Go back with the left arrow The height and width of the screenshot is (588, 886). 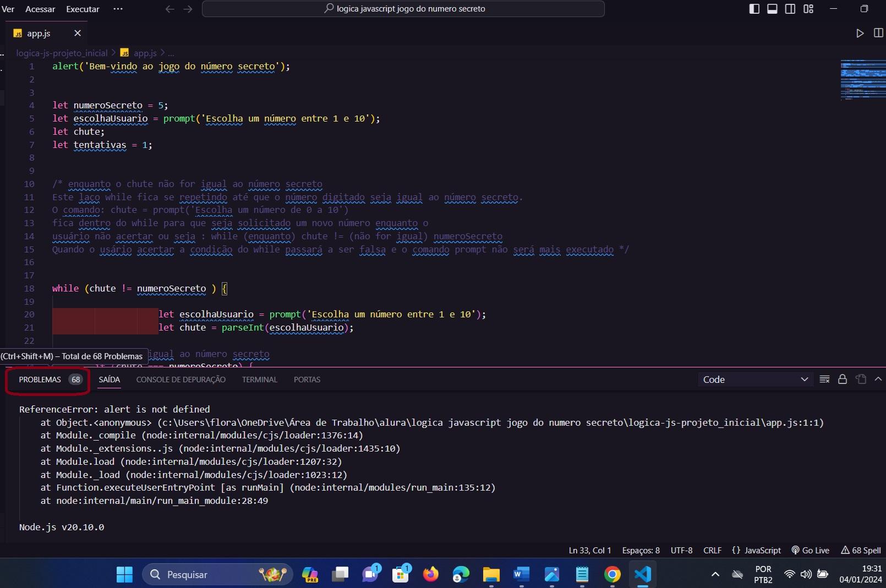170,9
